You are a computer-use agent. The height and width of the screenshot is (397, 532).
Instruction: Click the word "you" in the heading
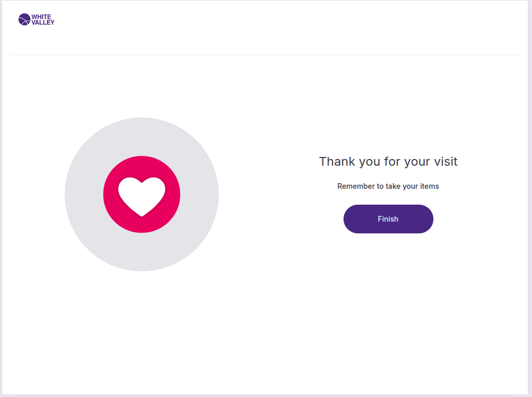pyautogui.click(x=370, y=162)
